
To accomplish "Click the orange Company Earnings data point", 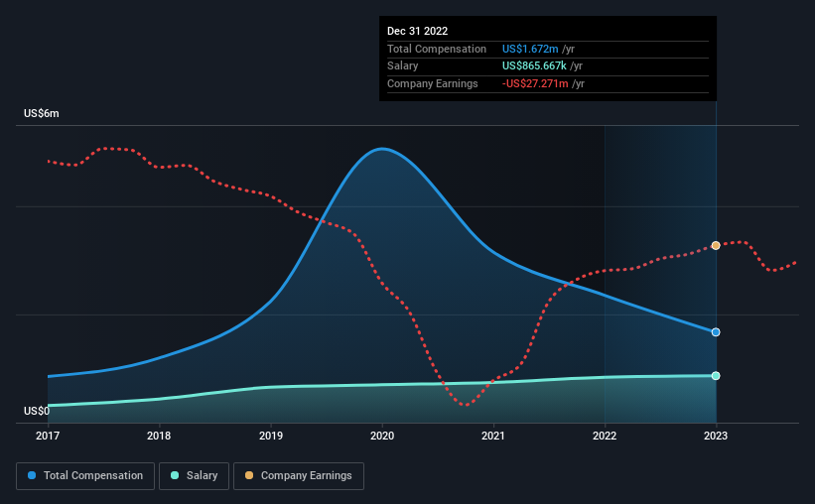I will [x=716, y=245].
